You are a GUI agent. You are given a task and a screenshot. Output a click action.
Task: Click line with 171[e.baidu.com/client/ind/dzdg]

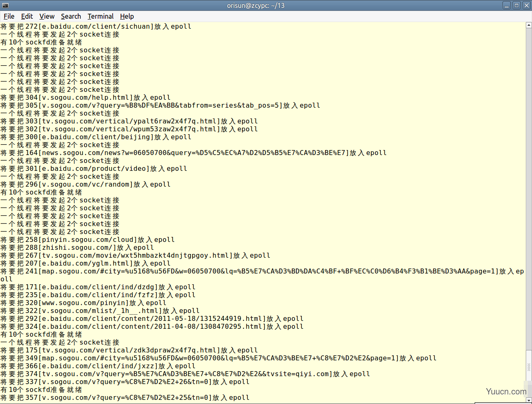[x=98, y=287]
